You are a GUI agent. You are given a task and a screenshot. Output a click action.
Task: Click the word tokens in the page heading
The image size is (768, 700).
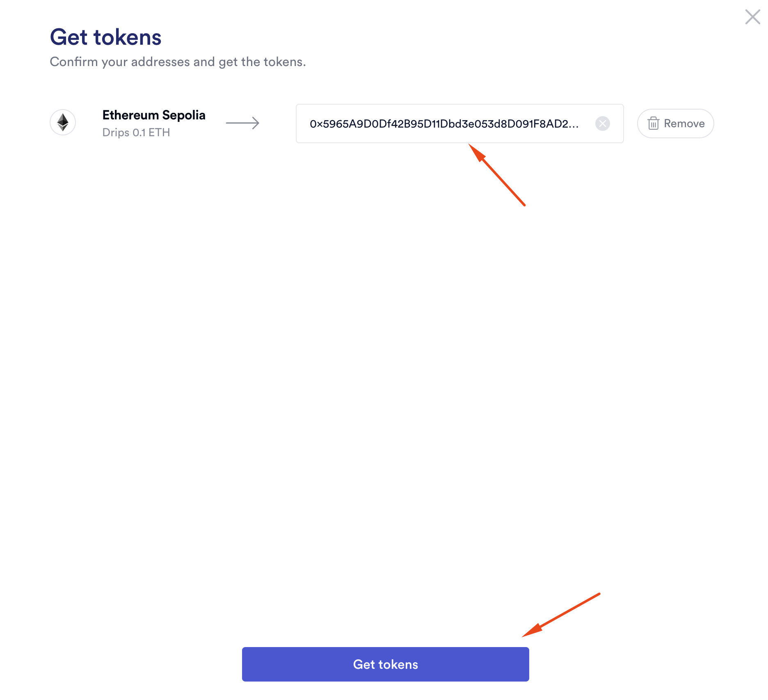[128, 37]
